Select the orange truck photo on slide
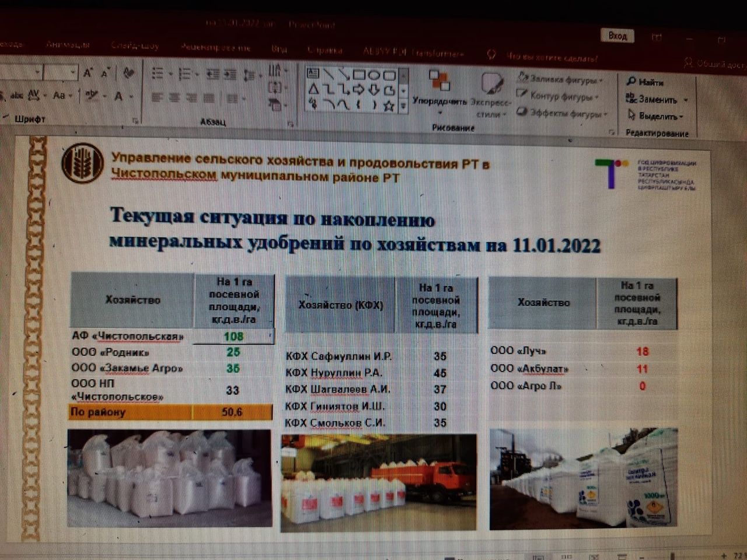This screenshot has width=747, height=560. tap(379, 482)
